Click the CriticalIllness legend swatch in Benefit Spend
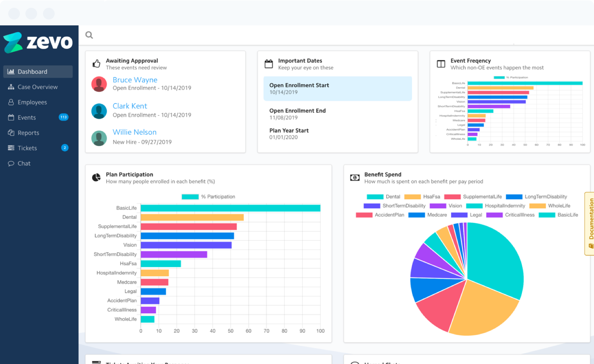The width and height of the screenshot is (594, 364). coord(494,215)
